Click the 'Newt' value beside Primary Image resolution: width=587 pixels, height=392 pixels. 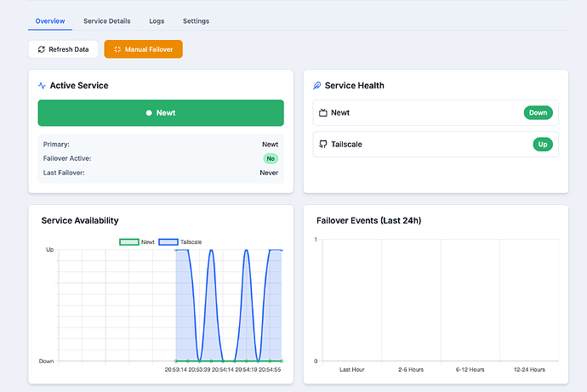270,145
